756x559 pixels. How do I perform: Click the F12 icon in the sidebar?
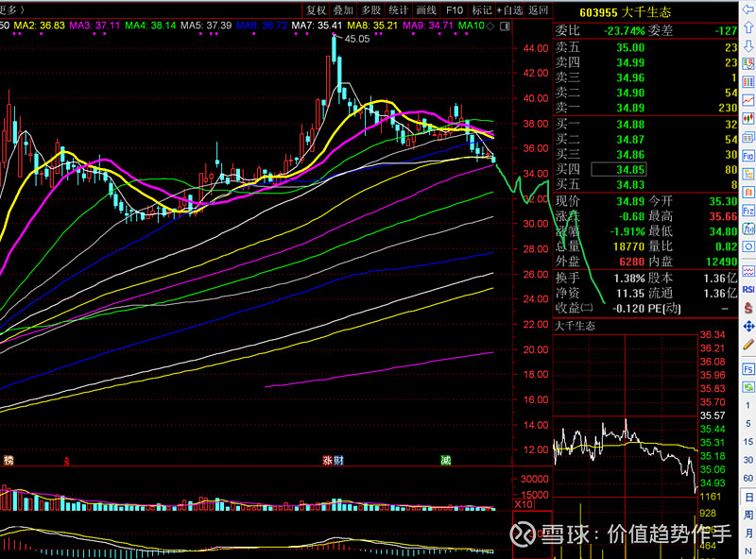pyautogui.click(x=748, y=211)
